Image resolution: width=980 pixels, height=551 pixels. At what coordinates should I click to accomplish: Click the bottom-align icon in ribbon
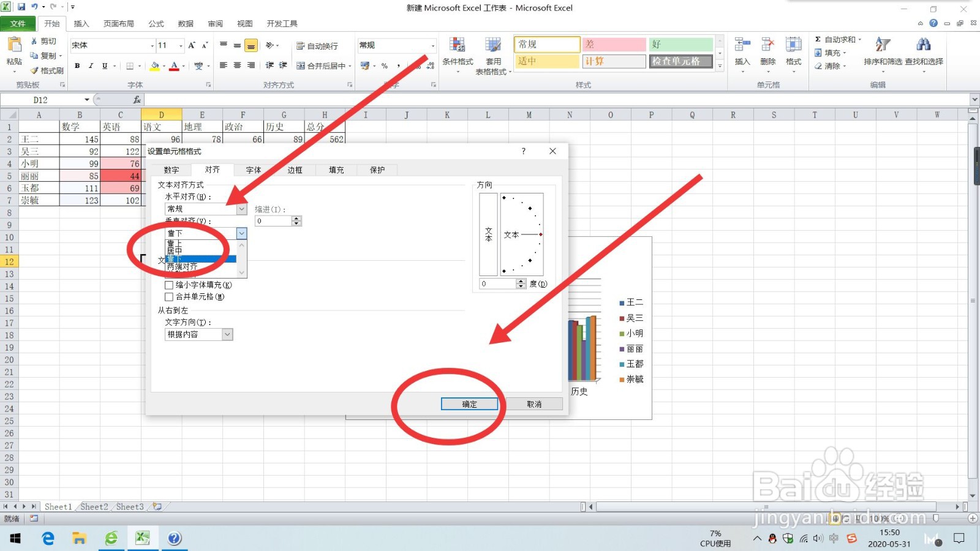251,46
